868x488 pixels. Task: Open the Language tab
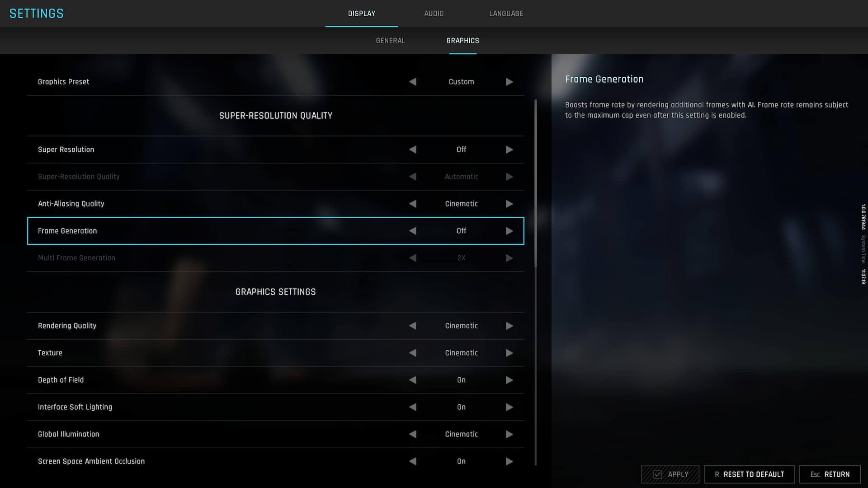506,14
